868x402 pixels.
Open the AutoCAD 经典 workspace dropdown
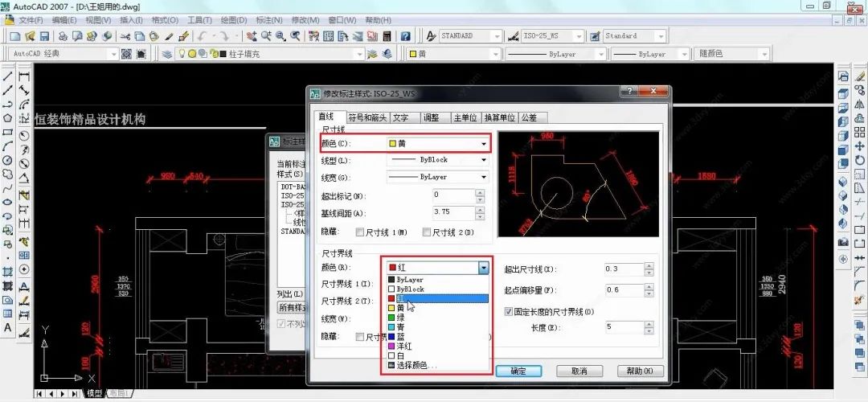click(64, 54)
